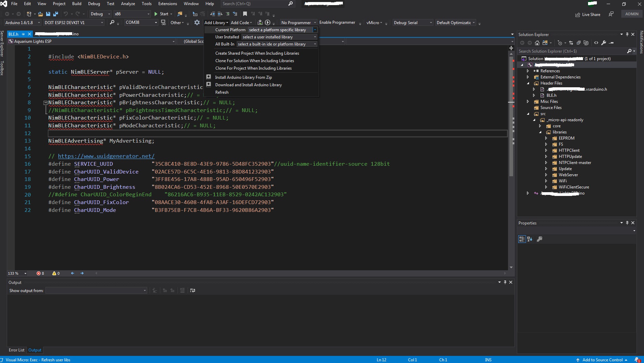Click the increase indent icon
The width and height of the screenshot is (644, 363).
220,14
